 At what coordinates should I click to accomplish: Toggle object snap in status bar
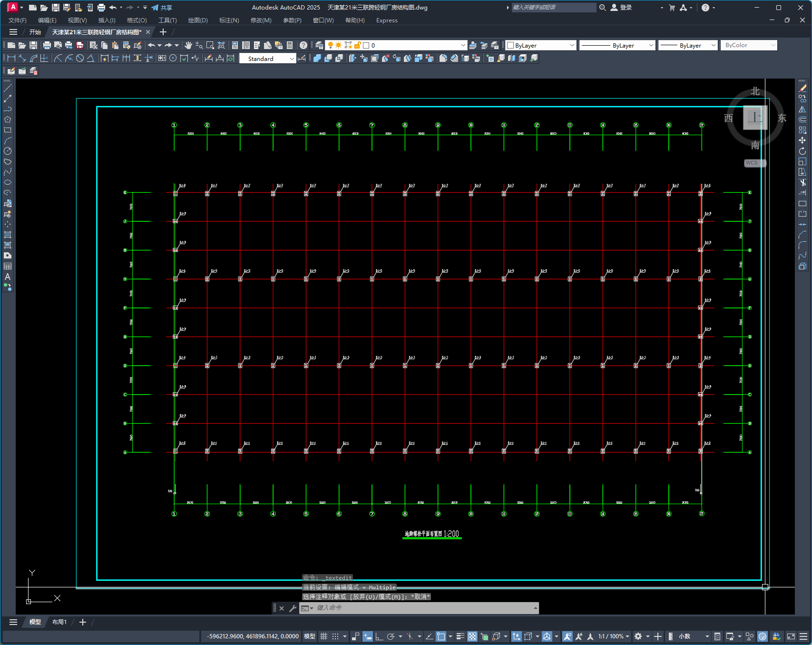[x=441, y=636]
